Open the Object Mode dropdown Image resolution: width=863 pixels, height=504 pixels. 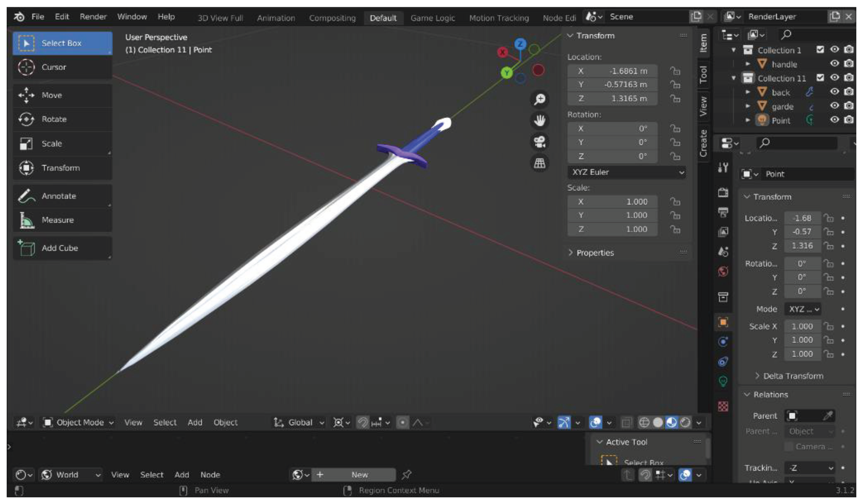click(78, 423)
